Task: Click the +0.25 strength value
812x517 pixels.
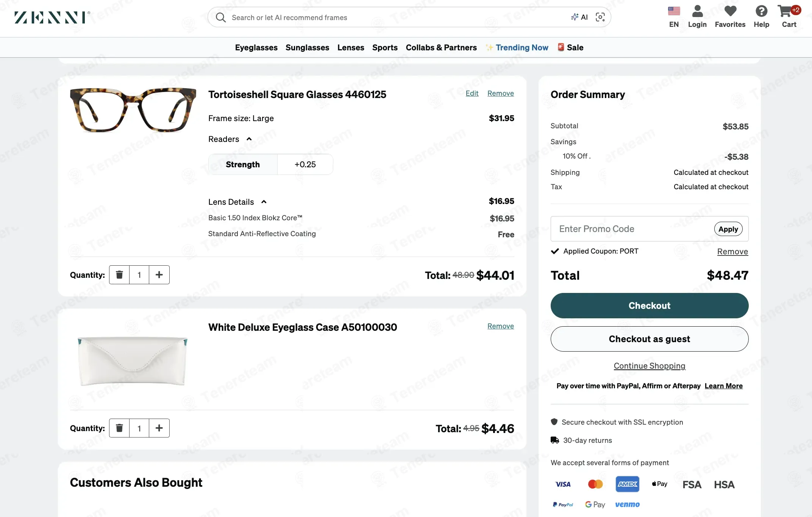Action: click(x=305, y=165)
